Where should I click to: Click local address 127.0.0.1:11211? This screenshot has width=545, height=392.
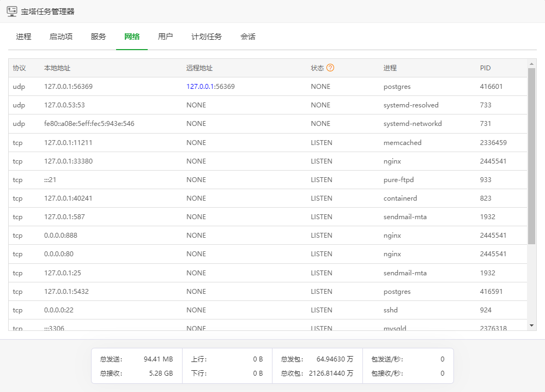point(68,143)
